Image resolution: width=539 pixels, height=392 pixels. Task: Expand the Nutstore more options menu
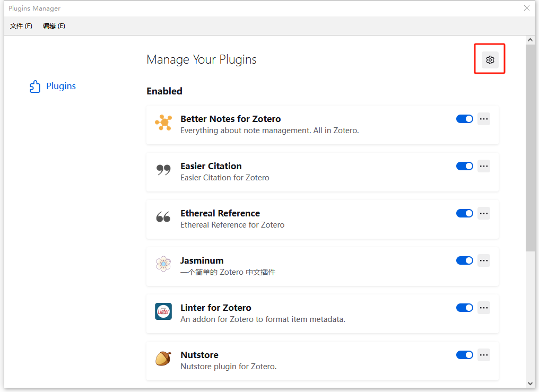pos(484,355)
